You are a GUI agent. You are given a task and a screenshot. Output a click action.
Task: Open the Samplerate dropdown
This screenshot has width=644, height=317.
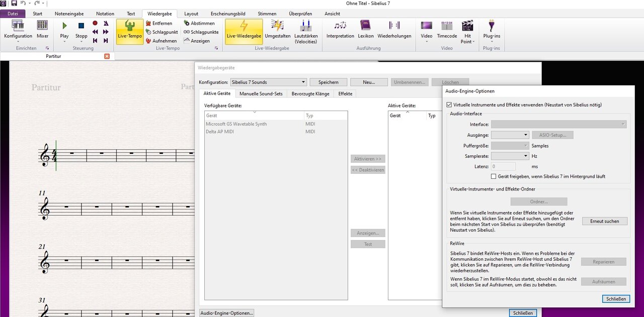(510, 156)
